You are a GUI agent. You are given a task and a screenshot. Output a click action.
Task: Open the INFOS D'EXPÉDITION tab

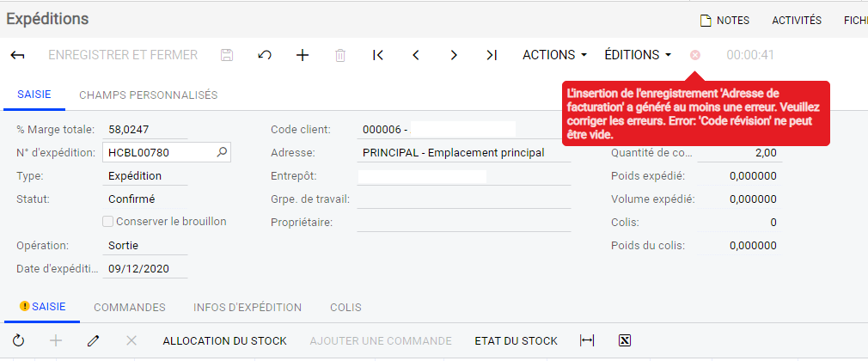(248, 308)
